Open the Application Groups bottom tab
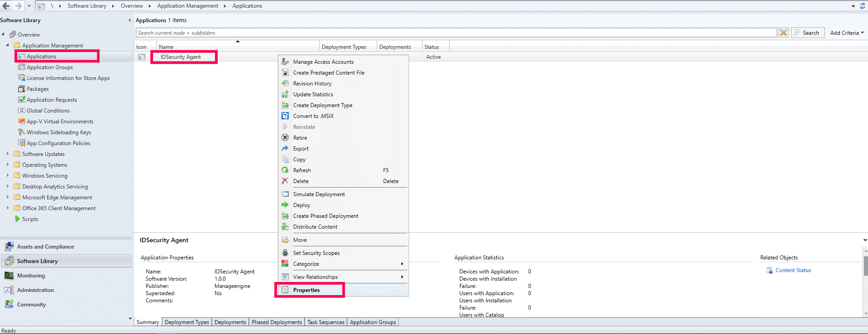 tap(373, 322)
